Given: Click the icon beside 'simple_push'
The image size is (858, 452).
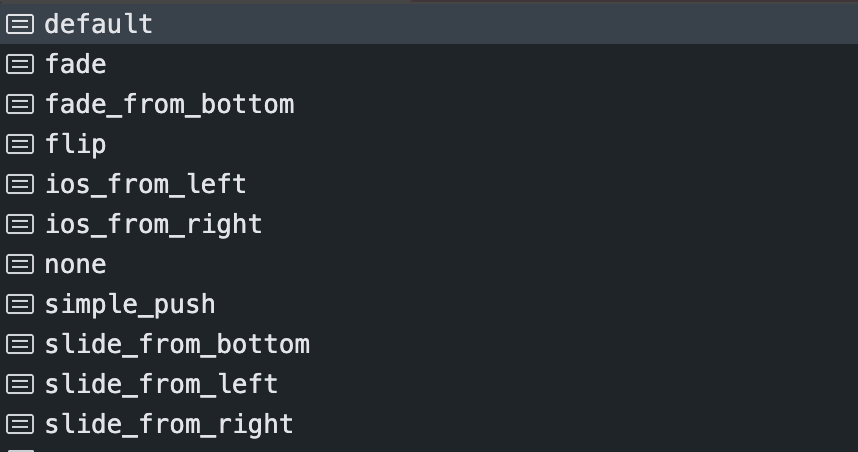Looking at the screenshot, I should [20, 304].
